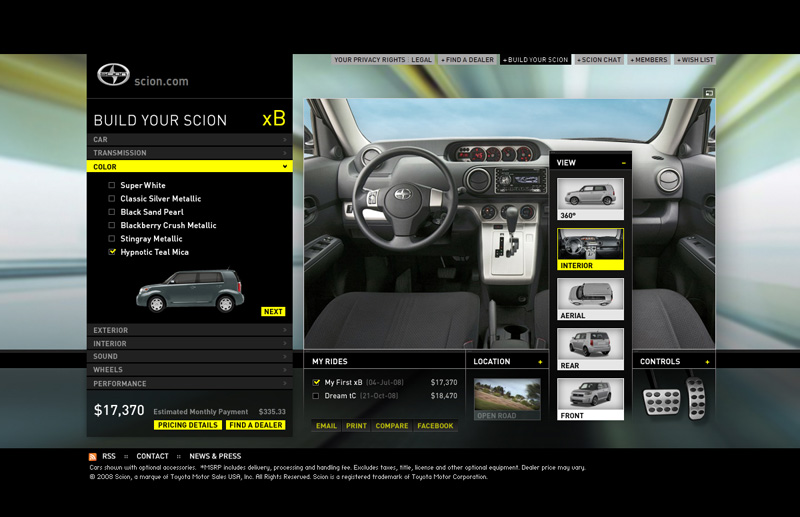Screen dimensions: 800x517
Task: Click the yellow Next button
Action: click(x=273, y=311)
